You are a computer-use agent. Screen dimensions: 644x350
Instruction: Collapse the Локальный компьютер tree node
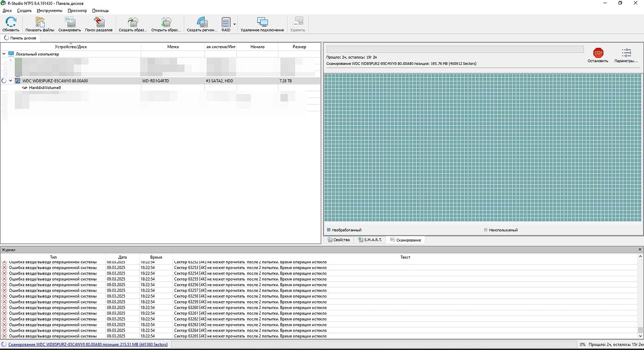point(4,54)
